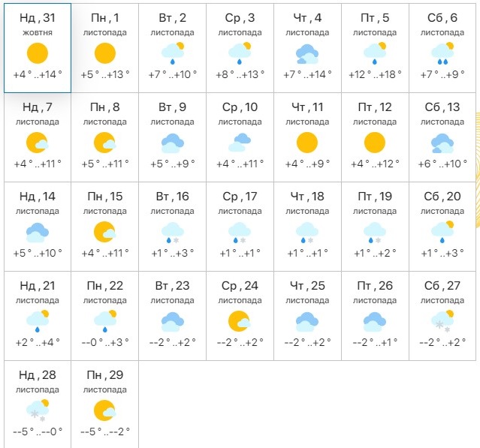Image resolution: width=480 pixels, height=448 pixels.
Task: Click the rain icon on Sunday 21 November
Action: (37, 320)
